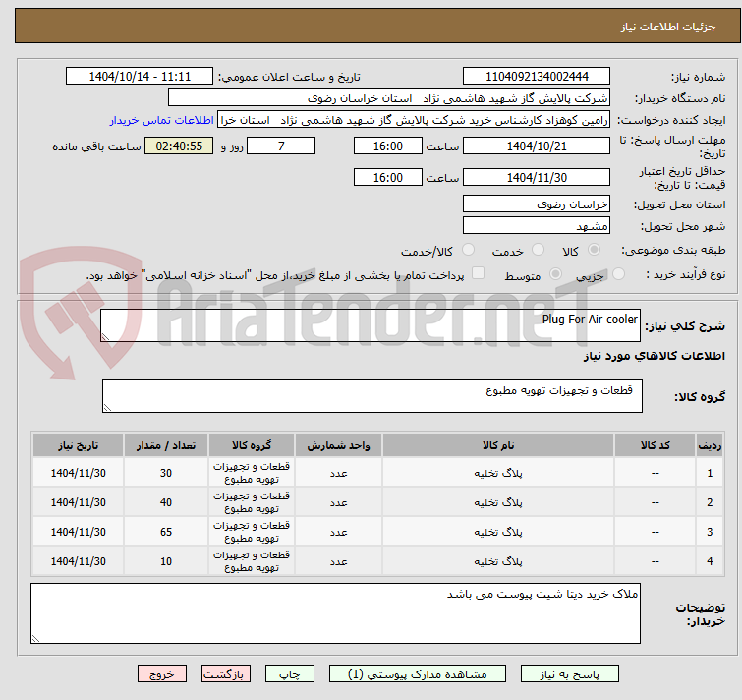Click the need number field 1104092134002444
Viewport: 742px width, 700px height.
click(x=537, y=77)
